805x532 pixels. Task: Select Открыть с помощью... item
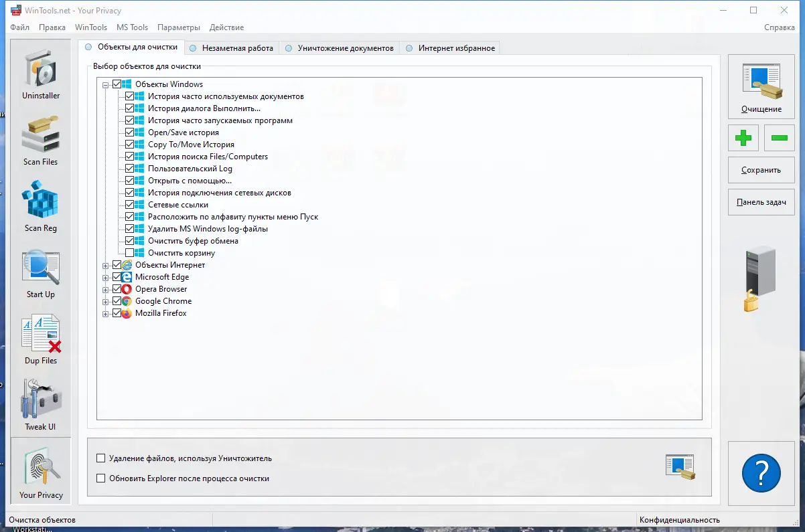tap(190, 181)
